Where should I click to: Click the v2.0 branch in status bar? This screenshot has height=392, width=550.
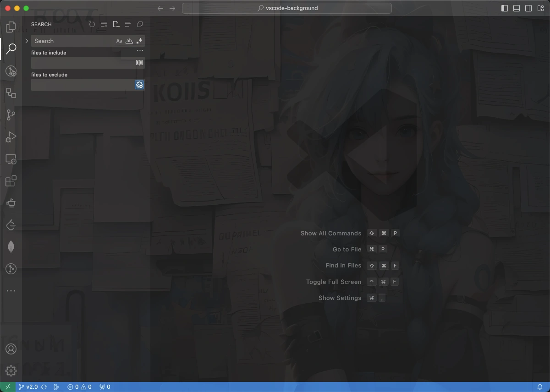click(x=28, y=387)
